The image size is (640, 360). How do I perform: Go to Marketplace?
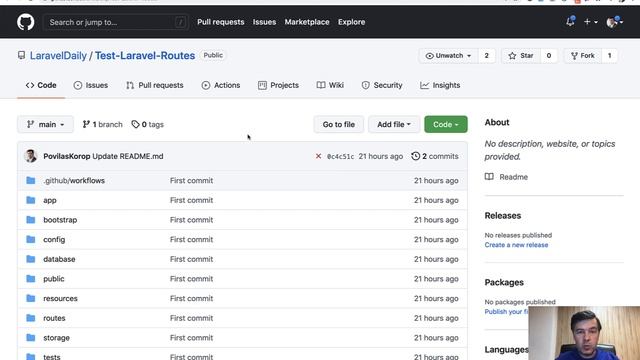[307, 22]
